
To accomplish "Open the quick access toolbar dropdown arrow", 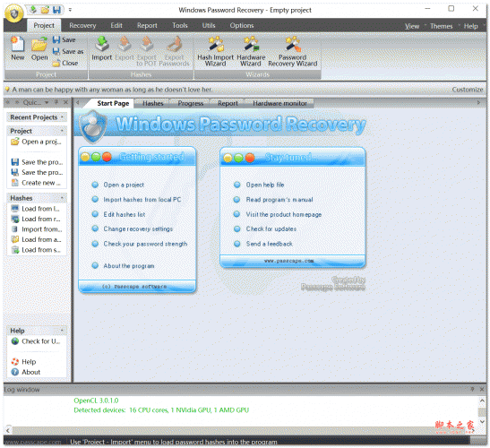I will tap(70, 10).
